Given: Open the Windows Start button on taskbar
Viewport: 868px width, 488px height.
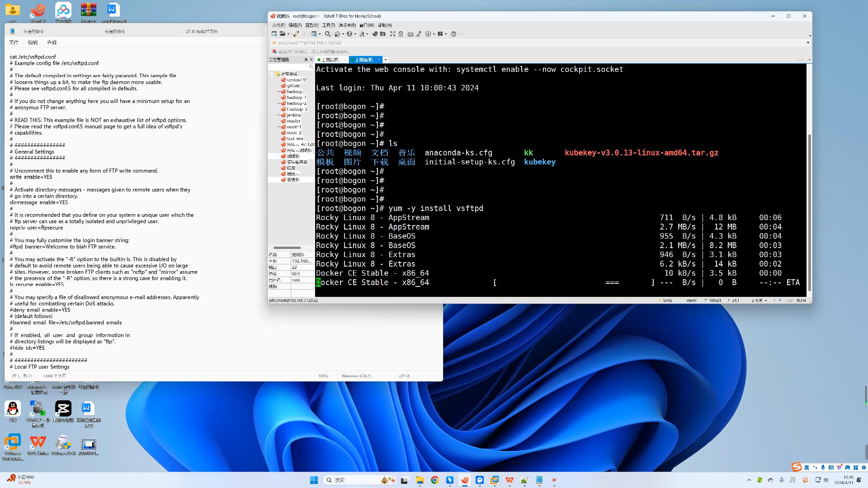Looking at the screenshot, I should (x=314, y=480).
